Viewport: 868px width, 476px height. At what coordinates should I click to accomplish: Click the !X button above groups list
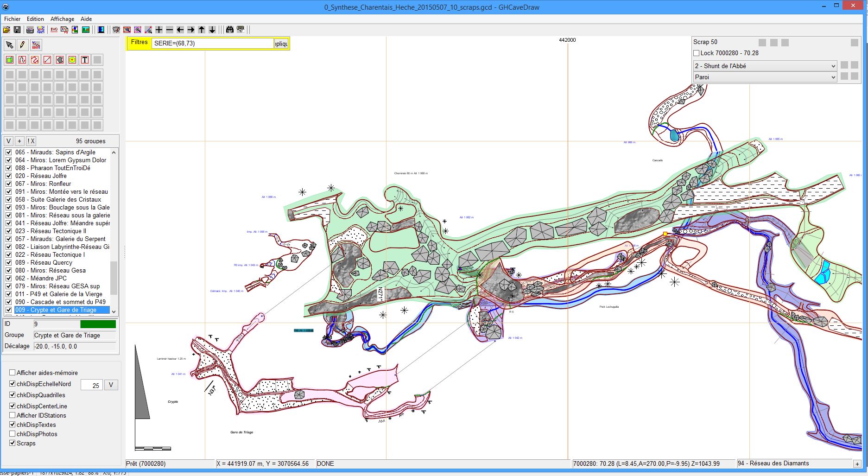pyautogui.click(x=31, y=141)
